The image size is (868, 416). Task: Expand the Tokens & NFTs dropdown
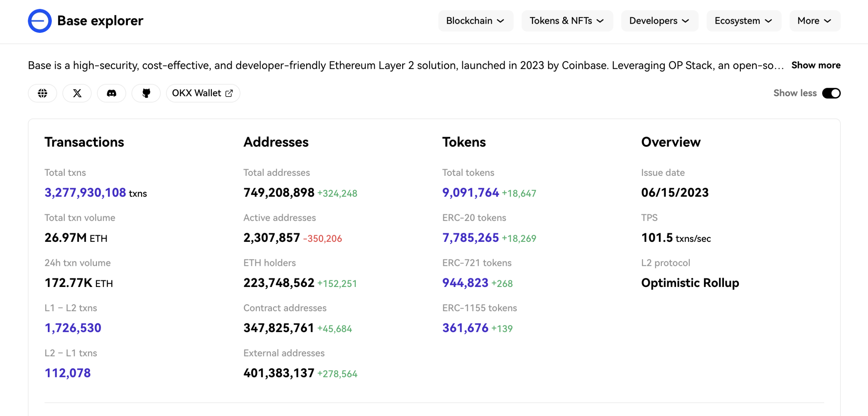(567, 21)
